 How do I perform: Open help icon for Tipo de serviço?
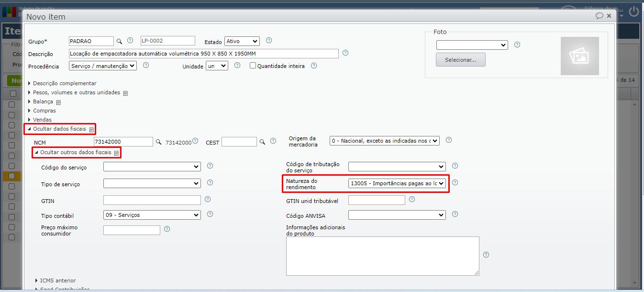click(x=210, y=182)
